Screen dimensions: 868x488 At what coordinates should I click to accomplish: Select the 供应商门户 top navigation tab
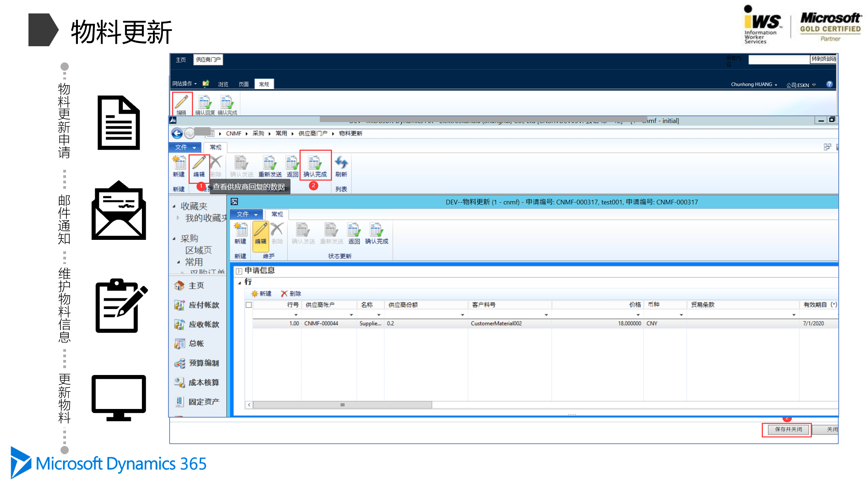click(x=208, y=60)
